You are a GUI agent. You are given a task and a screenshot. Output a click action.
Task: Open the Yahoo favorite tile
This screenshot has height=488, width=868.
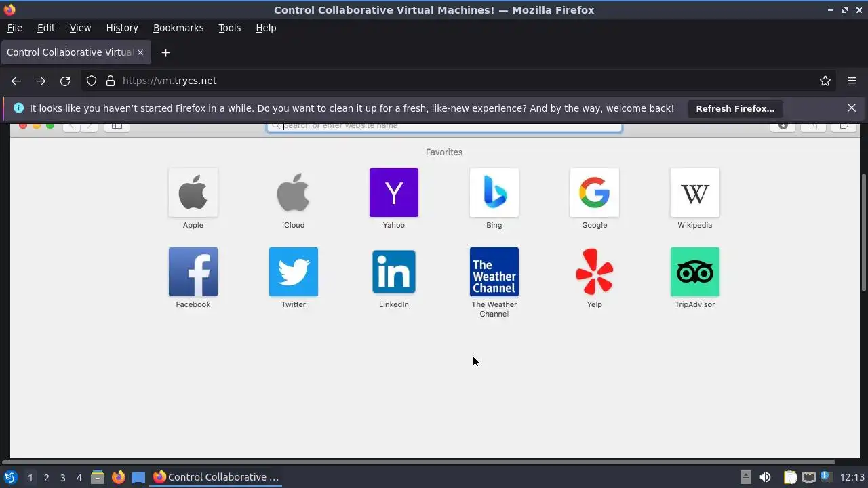[x=394, y=192]
